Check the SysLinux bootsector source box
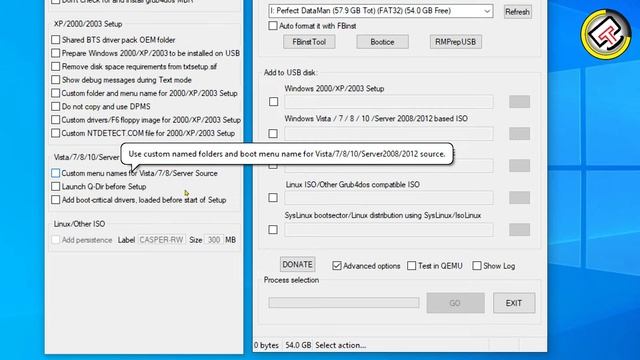640x360 pixels. click(273, 229)
